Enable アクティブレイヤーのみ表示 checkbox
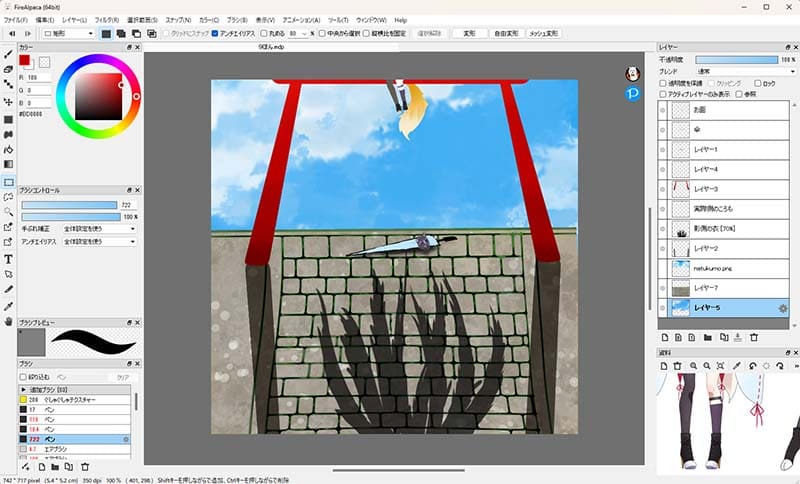The height and width of the screenshot is (484, 800). pos(663,94)
